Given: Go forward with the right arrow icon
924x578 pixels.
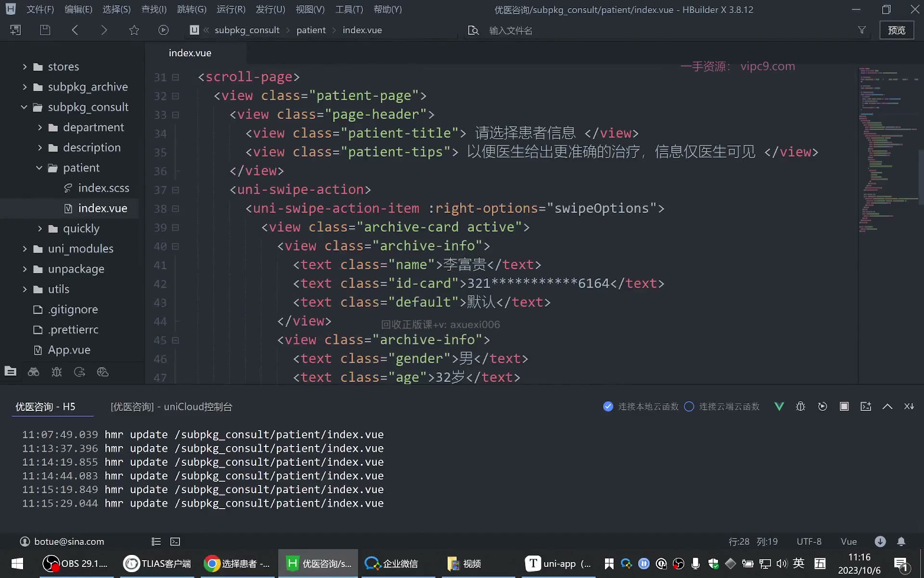Looking at the screenshot, I should (x=104, y=30).
